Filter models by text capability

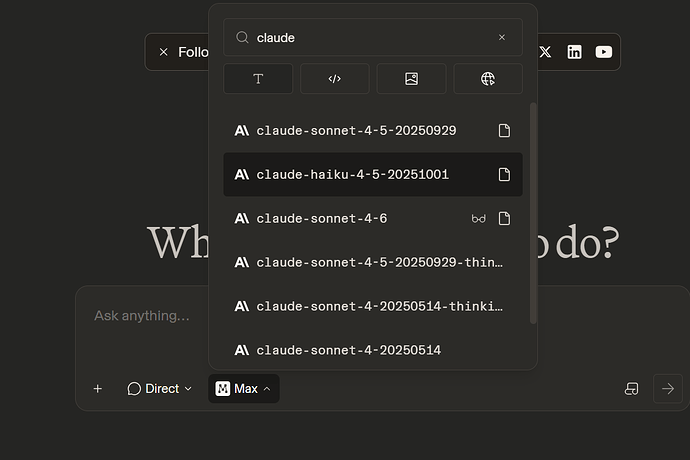coord(258,79)
